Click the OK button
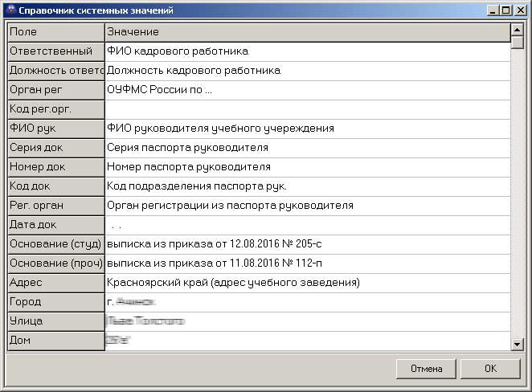This screenshot has height=392, width=532. click(490, 369)
